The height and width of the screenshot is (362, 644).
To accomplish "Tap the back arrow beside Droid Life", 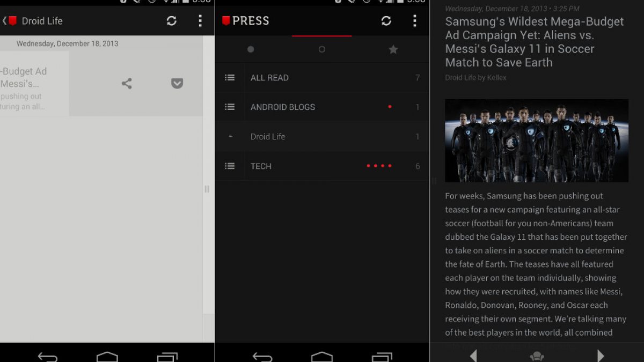I will click(5, 21).
